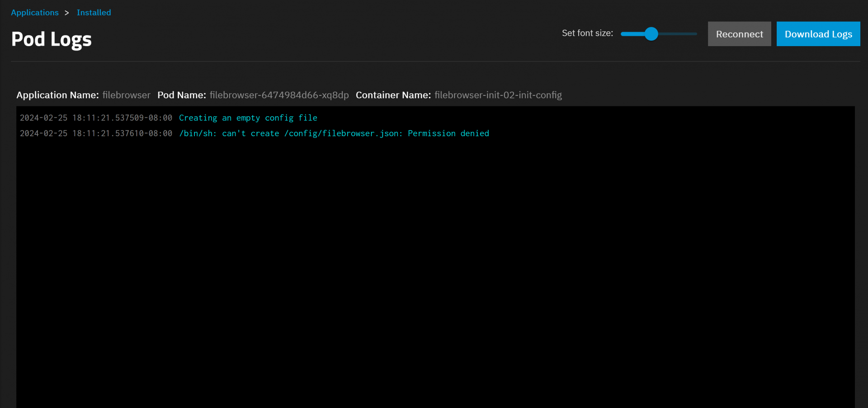Viewport: 868px width, 408px height.
Task: Open the Applications breadcrumb link
Action: tap(35, 13)
